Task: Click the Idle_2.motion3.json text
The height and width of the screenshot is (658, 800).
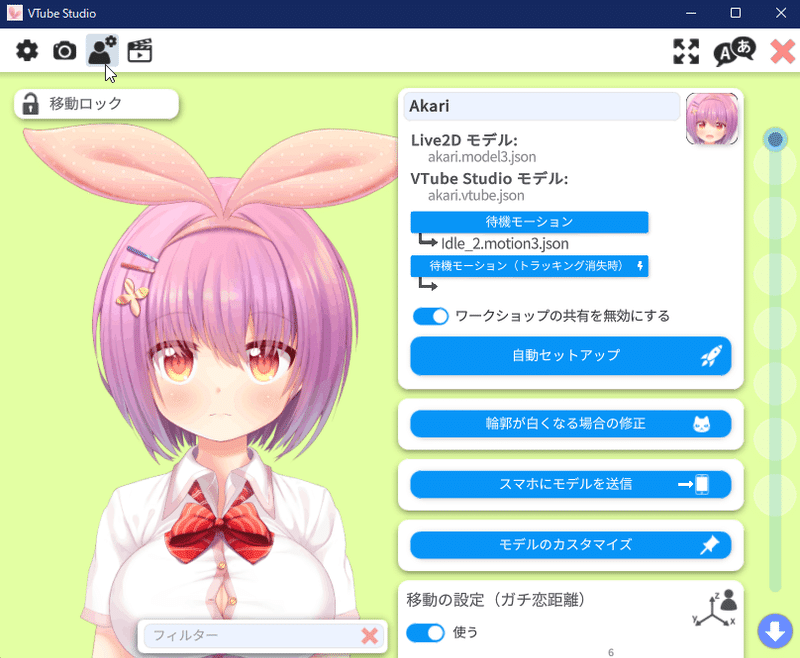Action: pyautogui.click(x=505, y=244)
